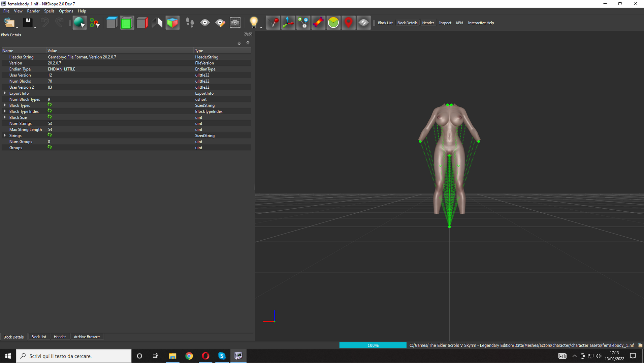Click the green refresh icon in the Groups row
This screenshot has width=644, height=364.
pyautogui.click(x=50, y=147)
